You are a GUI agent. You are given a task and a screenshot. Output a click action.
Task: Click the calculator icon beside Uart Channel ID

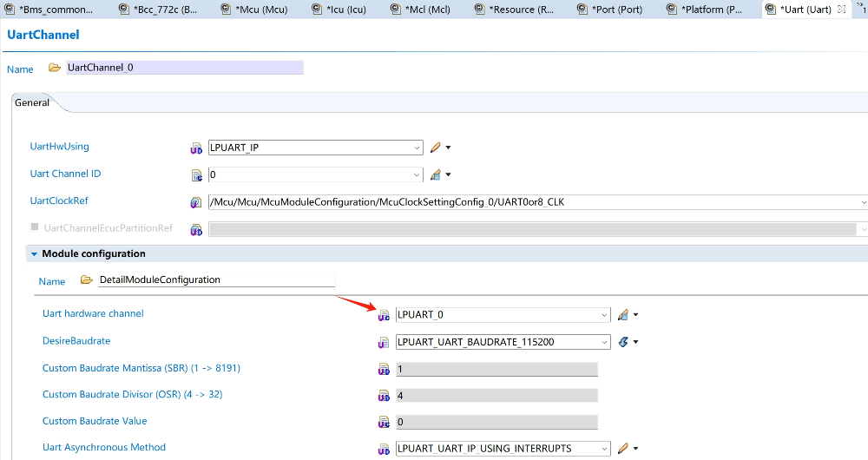[x=436, y=174]
